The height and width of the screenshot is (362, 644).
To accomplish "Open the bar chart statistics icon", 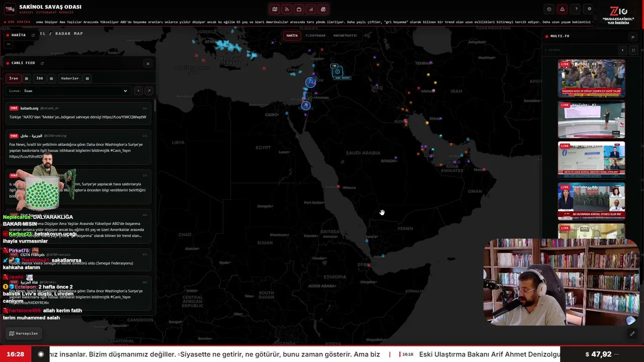I will (x=311, y=9).
